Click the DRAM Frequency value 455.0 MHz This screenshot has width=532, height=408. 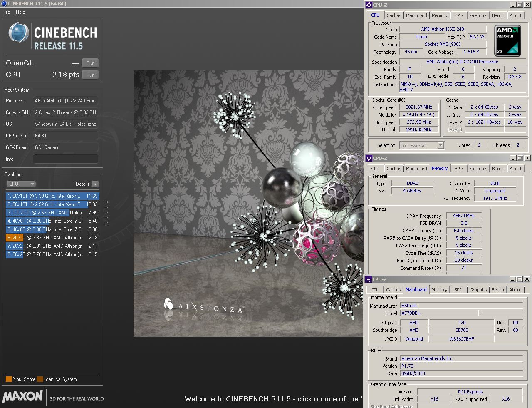(464, 216)
